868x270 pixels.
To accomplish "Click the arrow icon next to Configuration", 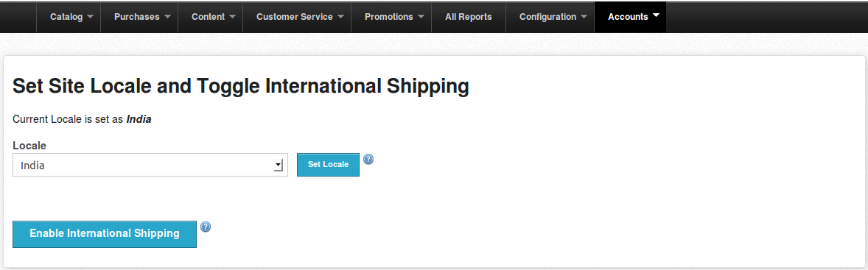I will pyautogui.click(x=584, y=17).
